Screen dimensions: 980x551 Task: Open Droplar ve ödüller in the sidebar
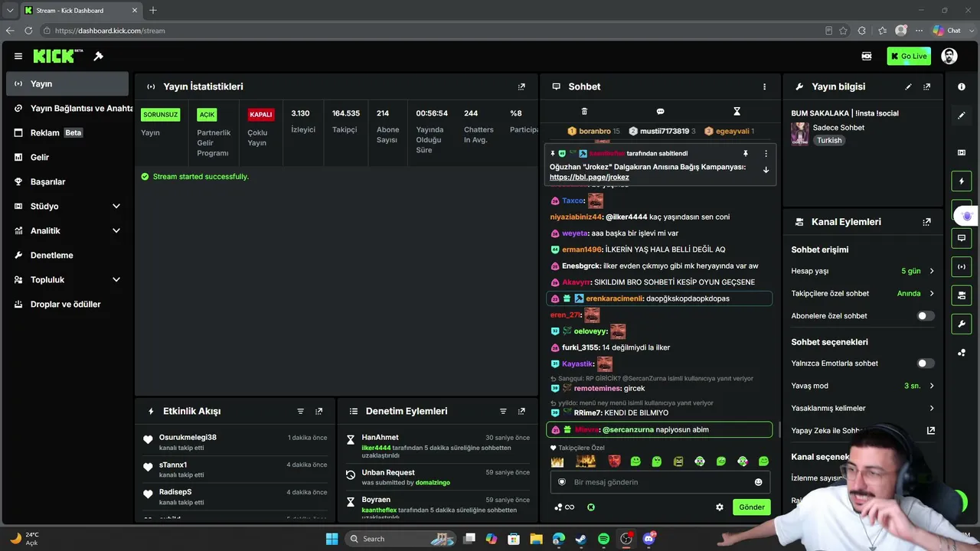click(x=67, y=304)
